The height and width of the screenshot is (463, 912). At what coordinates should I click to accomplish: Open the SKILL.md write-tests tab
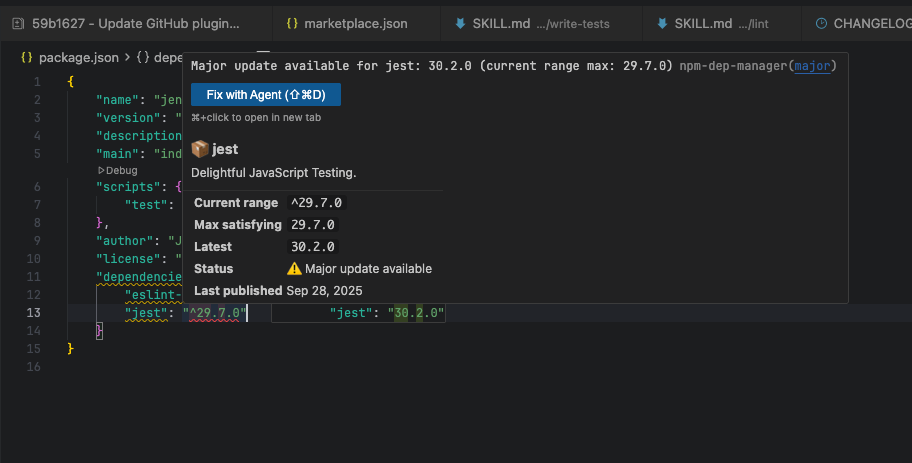542,24
